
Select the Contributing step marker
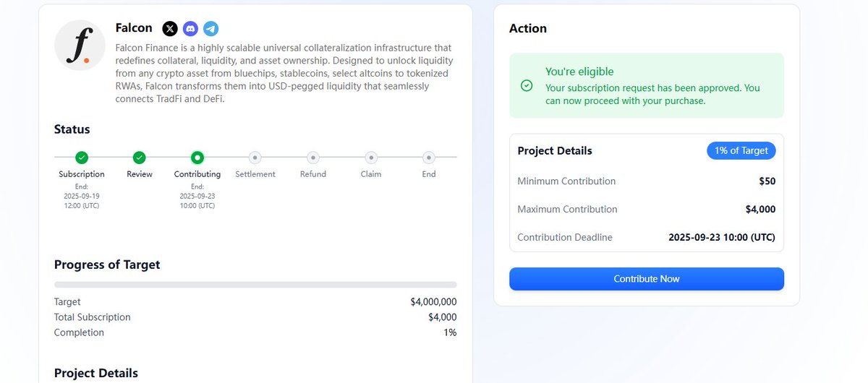point(197,157)
